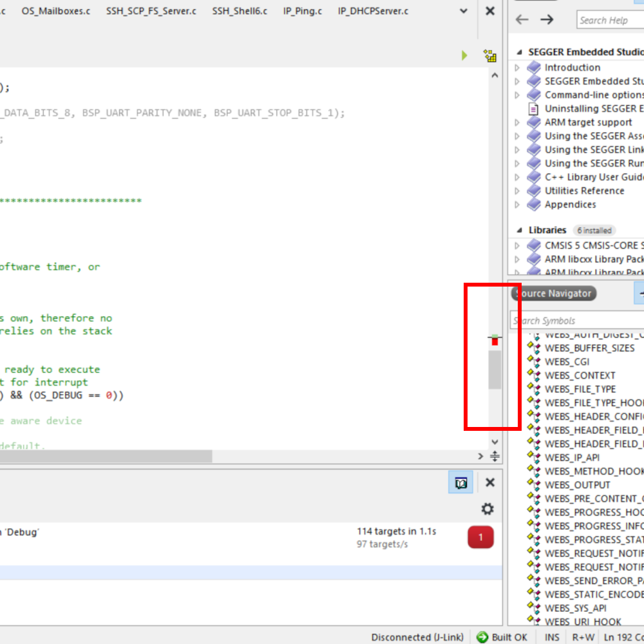Expand the Introduction help topic
Viewport: 644px width, 644px height.
coord(516,68)
